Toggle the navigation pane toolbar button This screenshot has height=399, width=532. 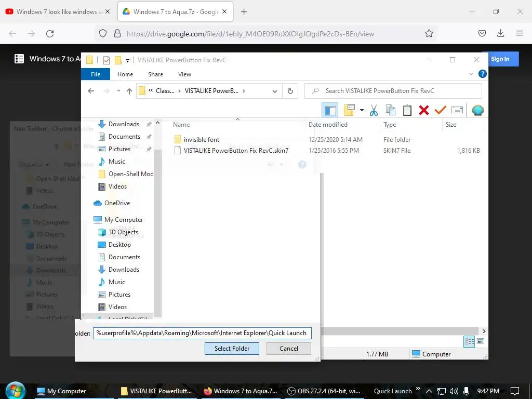click(x=330, y=110)
